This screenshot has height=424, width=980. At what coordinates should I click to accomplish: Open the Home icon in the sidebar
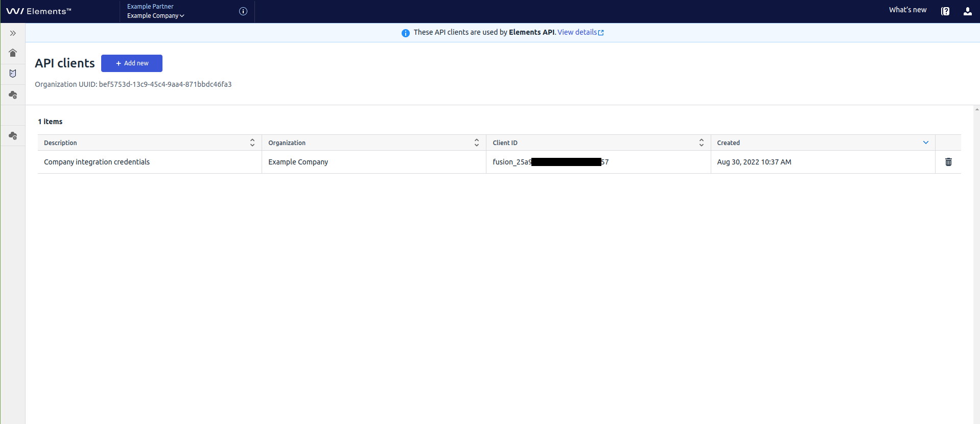[13, 53]
